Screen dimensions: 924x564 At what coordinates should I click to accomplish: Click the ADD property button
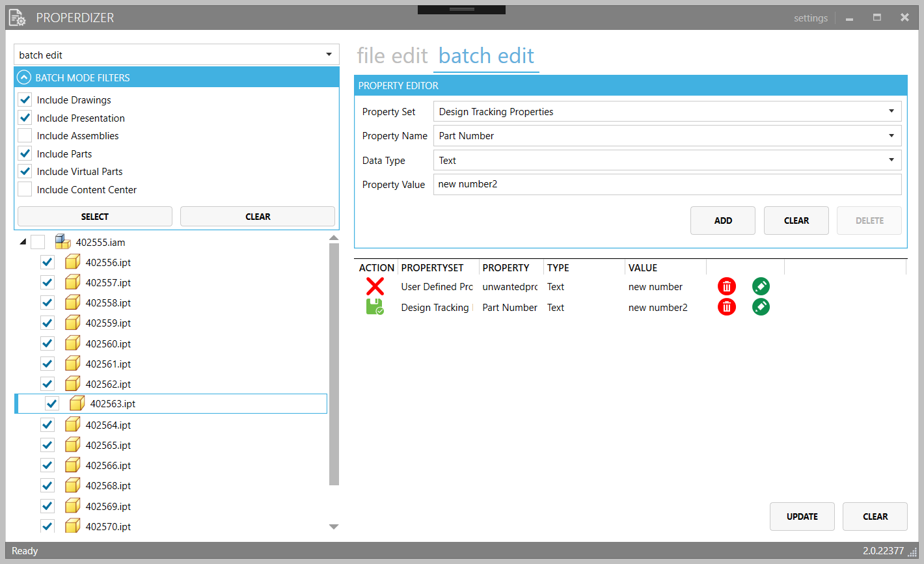point(723,221)
